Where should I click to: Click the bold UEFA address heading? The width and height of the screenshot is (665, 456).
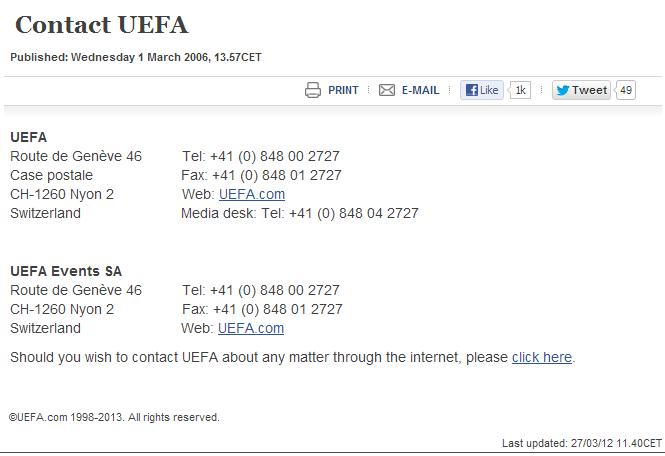pyautogui.click(x=28, y=137)
